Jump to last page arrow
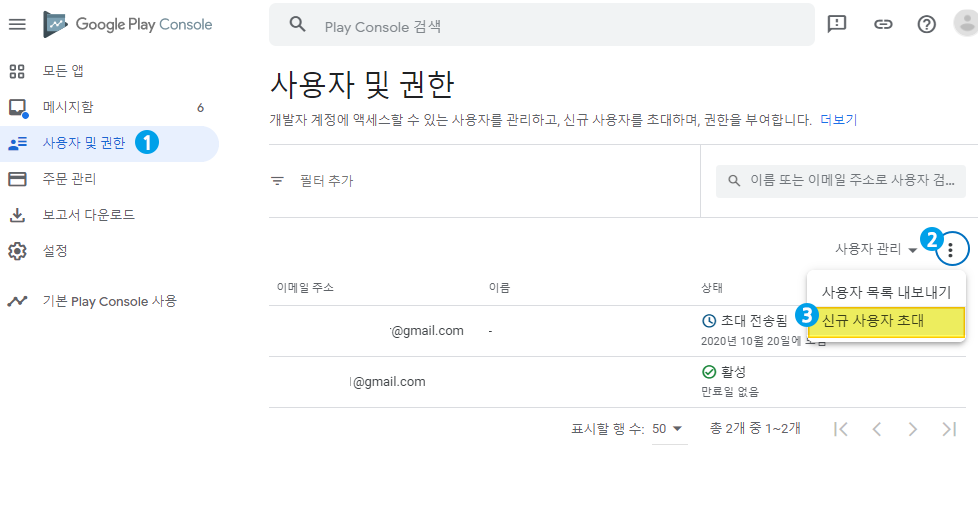The height and width of the screenshot is (524, 978). click(949, 429)
